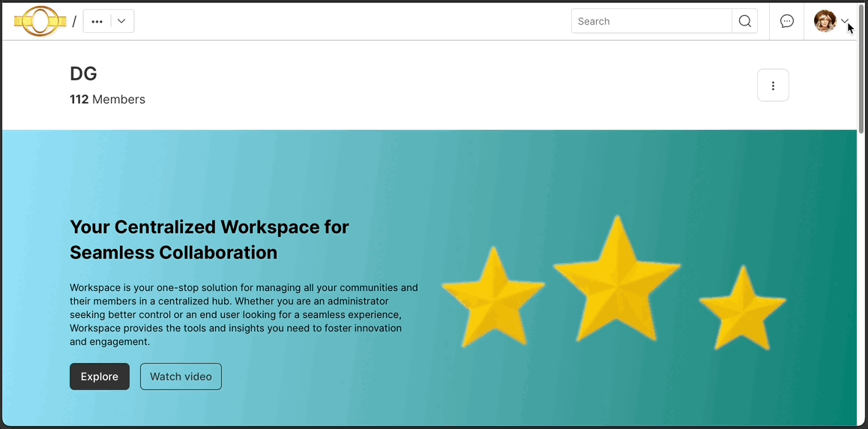Open the 112 Members count

pos(107,100)
